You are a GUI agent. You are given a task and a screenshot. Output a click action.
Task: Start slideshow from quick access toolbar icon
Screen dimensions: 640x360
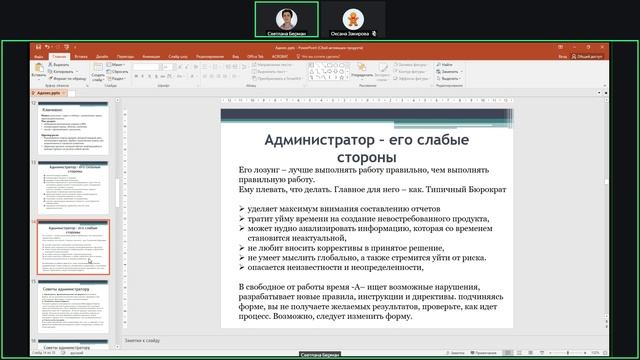[67, 47]
